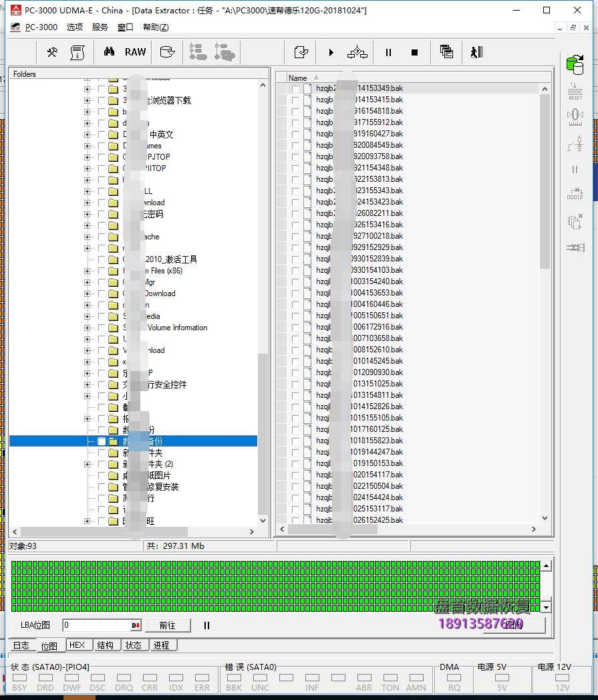The image size is (598, 700).
Task: Click the pause icon next to 前往
Action: tap(206, 625)
